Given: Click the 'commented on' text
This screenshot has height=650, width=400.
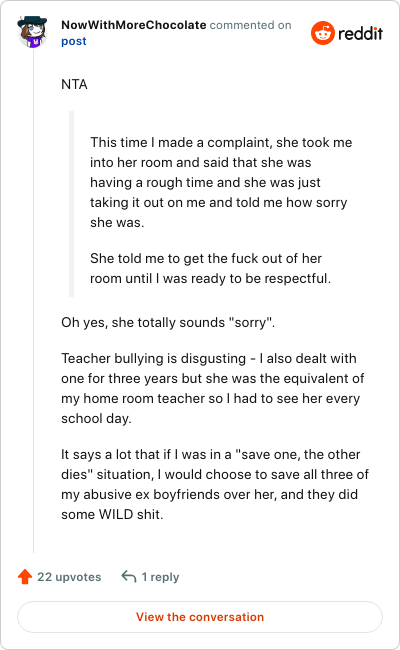Looking at the screenshot, I should coord(250,25).
